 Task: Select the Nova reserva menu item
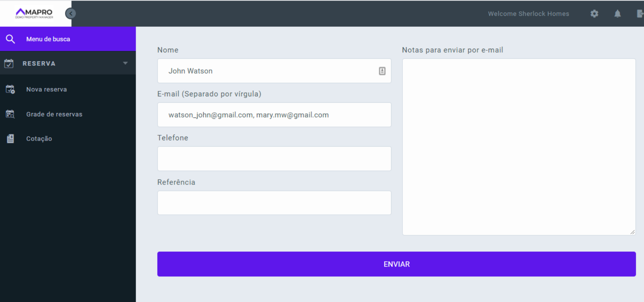(47, 89)
